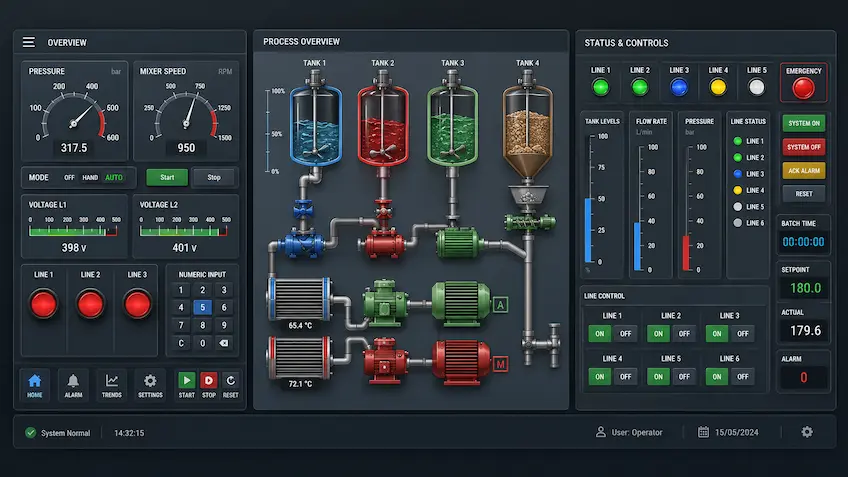Click the Setpoint value 180.0
The width and height of the screenshot is (848, 477).
coord(805,288)
